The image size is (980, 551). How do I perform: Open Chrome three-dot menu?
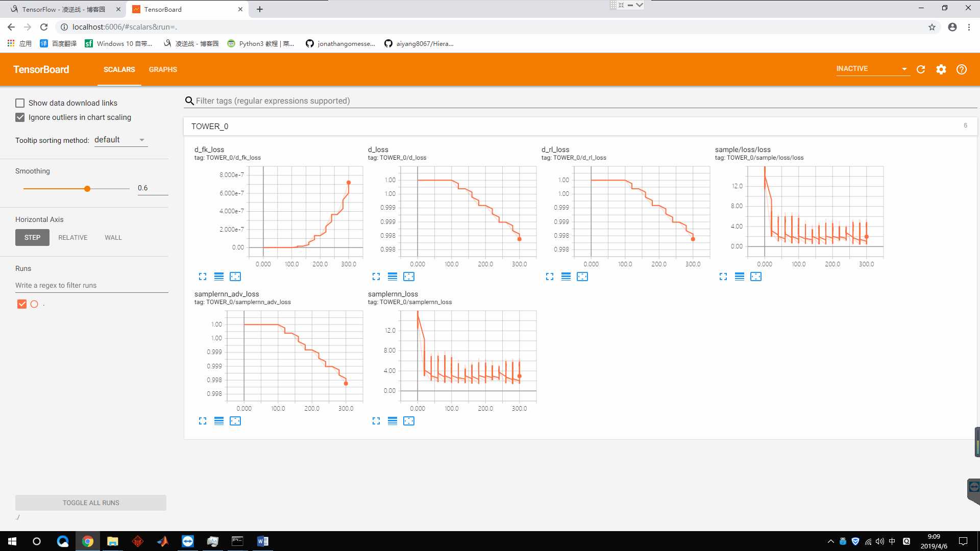tap(969, 27)
